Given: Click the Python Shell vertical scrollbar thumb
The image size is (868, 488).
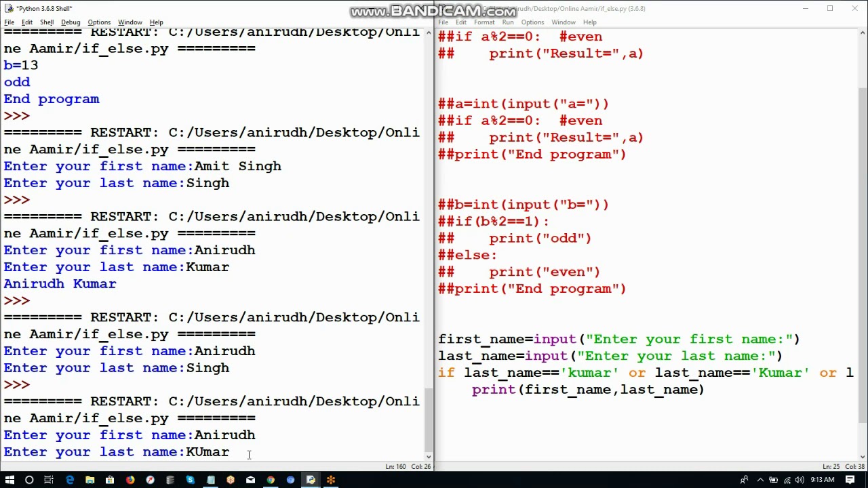Looking at the screenshot, I should coord(428,422).
